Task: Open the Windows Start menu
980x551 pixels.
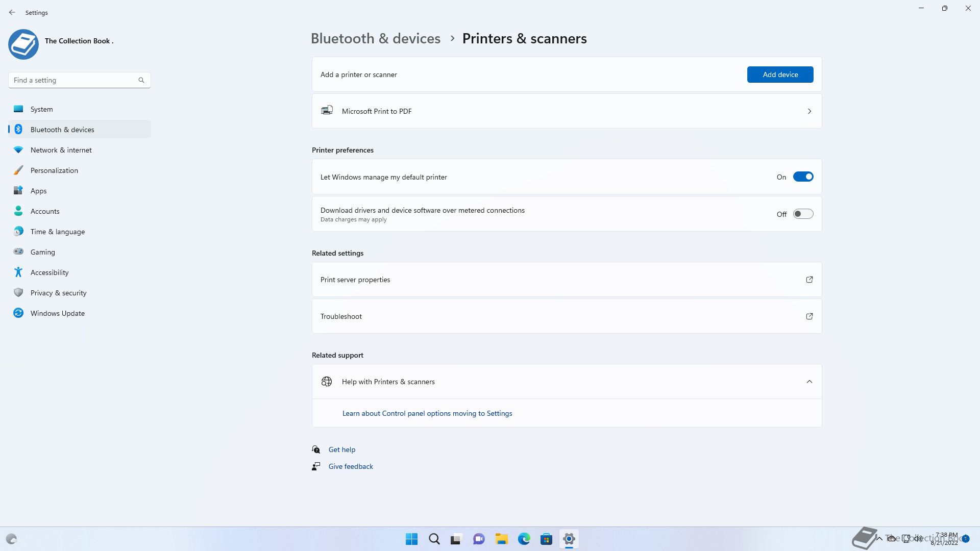Action: coord(411,539)
